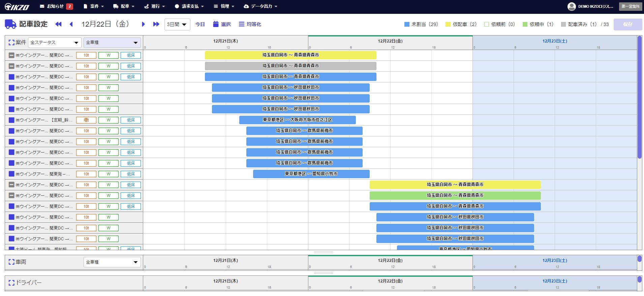644x296 pixels.
Task: Open the 3日間 period dropdown
Action: [177, 24]
